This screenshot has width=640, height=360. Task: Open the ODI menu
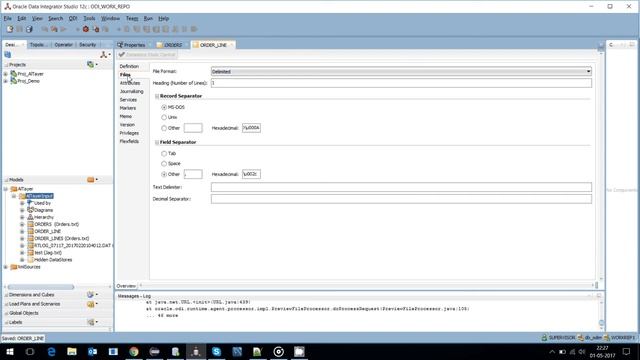tap(73, 18)
